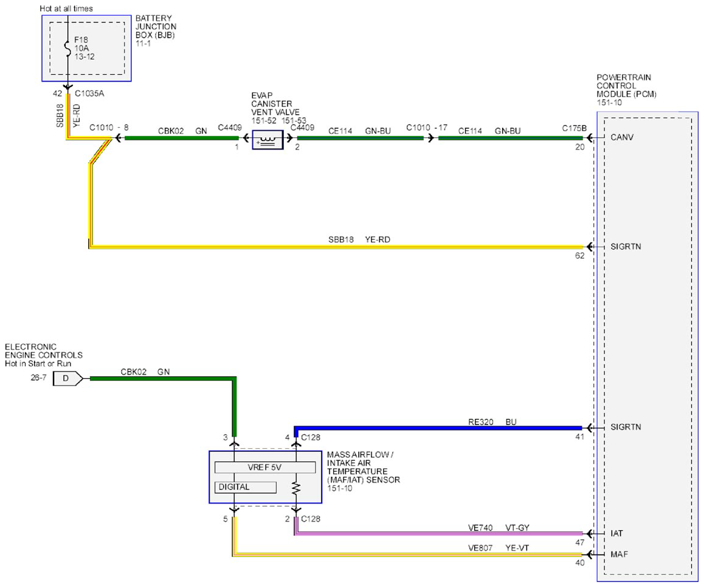
Task: Click the Powertrain Control Module label
Action: [626, 86]
